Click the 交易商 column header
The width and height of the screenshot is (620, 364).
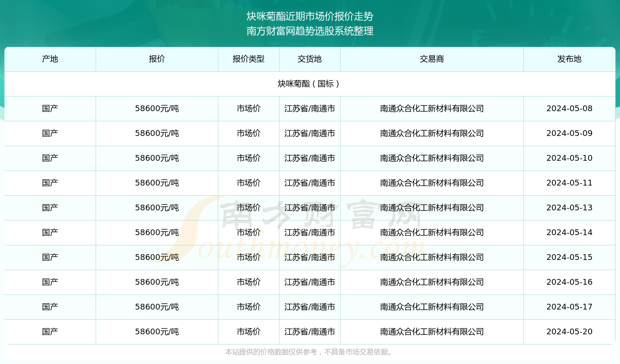click(432, 59)
